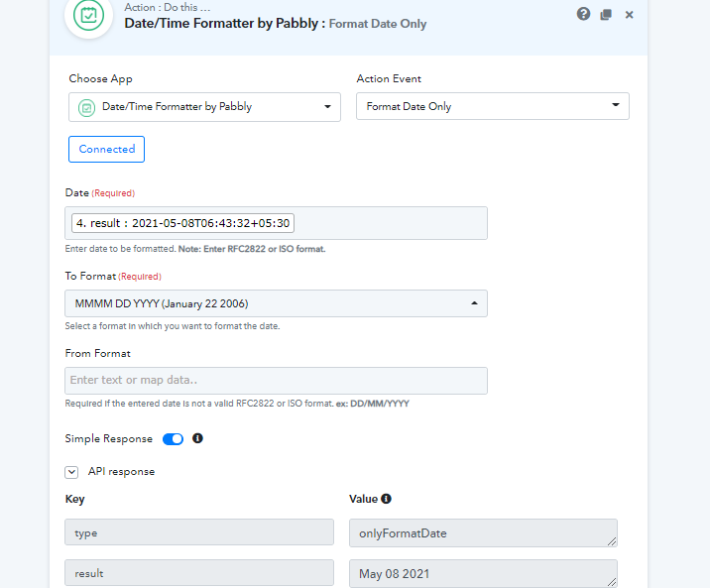Click the May 08 2021 value field
This screenshot has height=588, width=710.
[x=483, y=573]
